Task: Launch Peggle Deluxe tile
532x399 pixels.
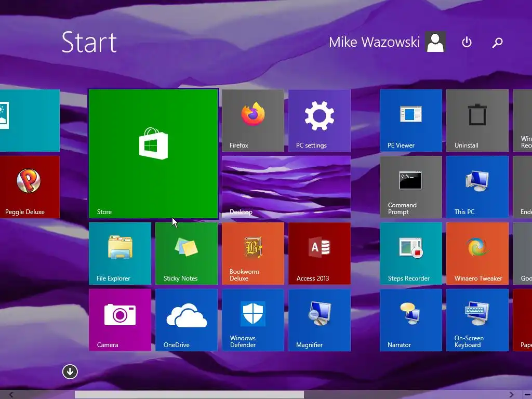Action: click(x=30, y=187)
